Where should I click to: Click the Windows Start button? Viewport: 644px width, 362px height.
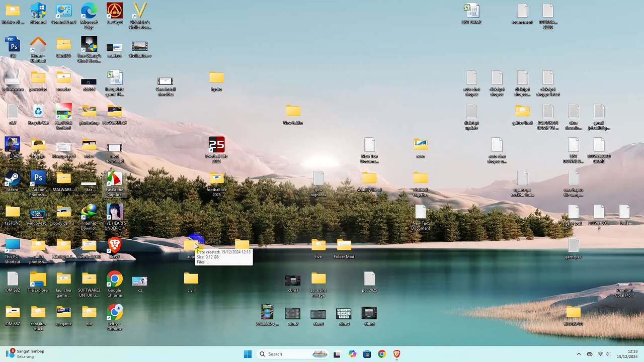(x=248, y=354)
